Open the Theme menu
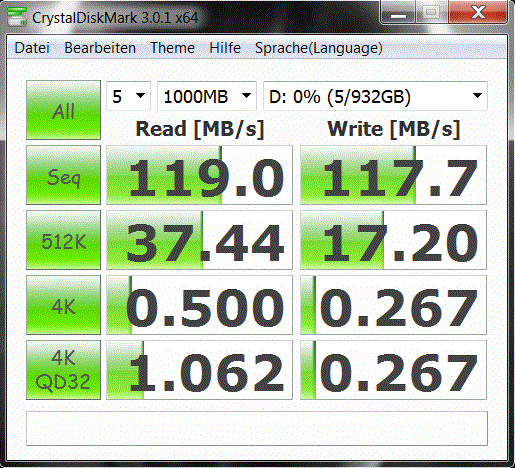The height and width of the screenshot is (468, 515). tap(172, 48)
